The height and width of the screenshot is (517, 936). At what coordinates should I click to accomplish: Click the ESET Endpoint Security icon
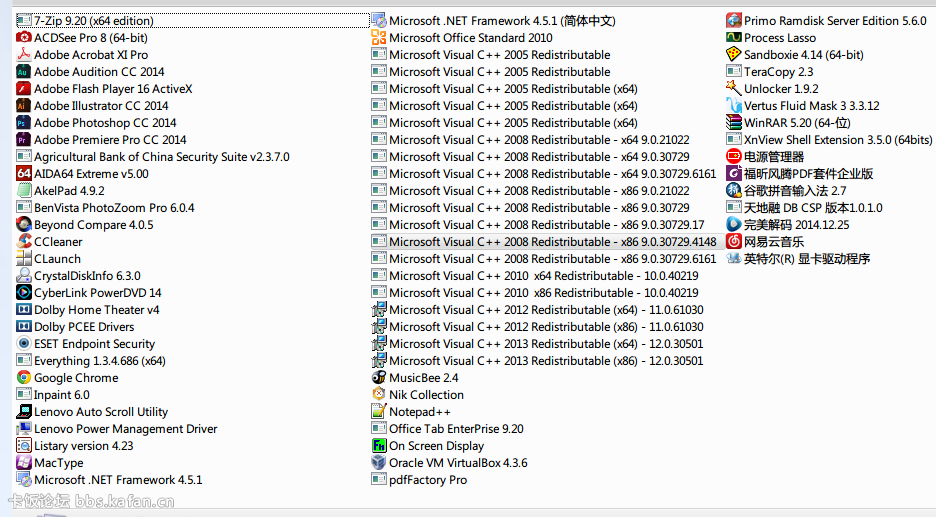[x=24, y=344]
